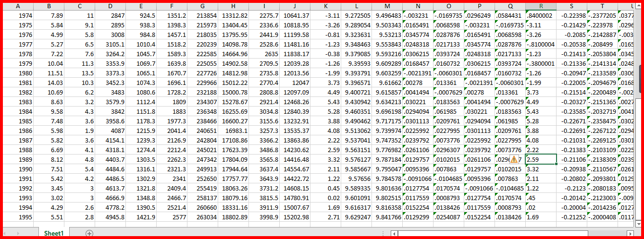
Task: Select cell 12047 in column J
Action: [x=295, y=83]
